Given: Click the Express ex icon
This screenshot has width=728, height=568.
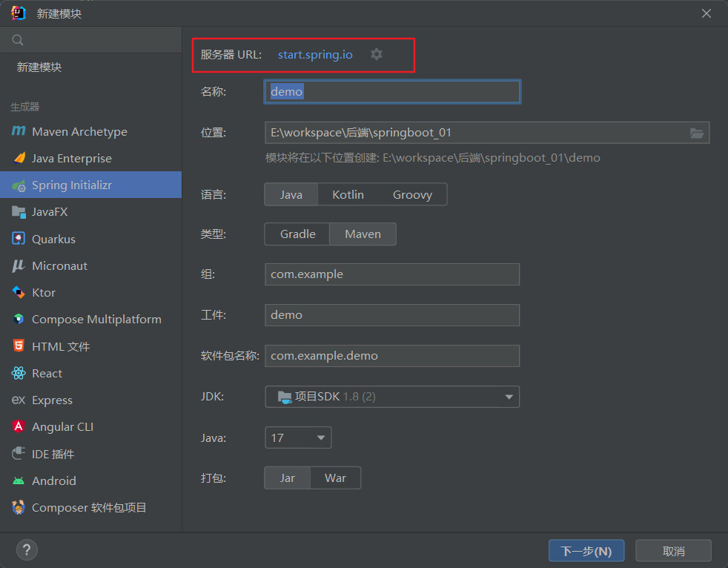Looking at the screenshot, I should click(x=19, y=400).
